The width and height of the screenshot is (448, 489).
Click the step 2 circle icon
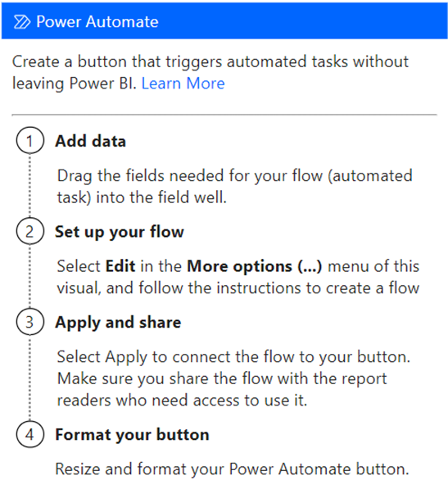point(30,231)
